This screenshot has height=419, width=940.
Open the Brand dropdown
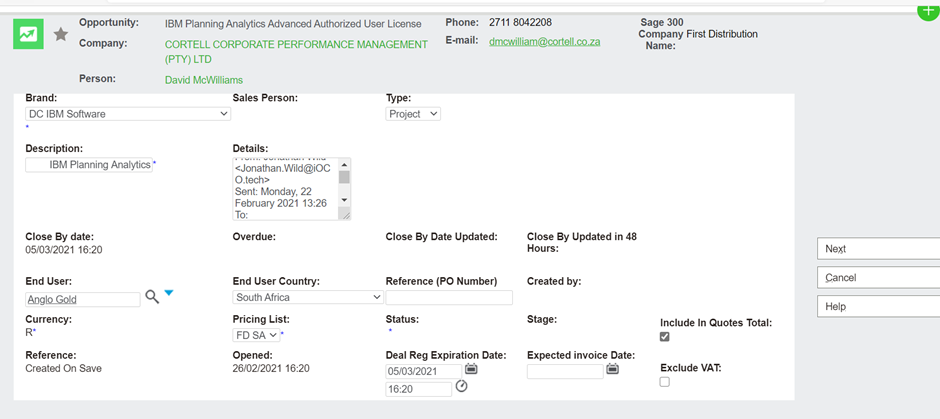tap(128, 114)
